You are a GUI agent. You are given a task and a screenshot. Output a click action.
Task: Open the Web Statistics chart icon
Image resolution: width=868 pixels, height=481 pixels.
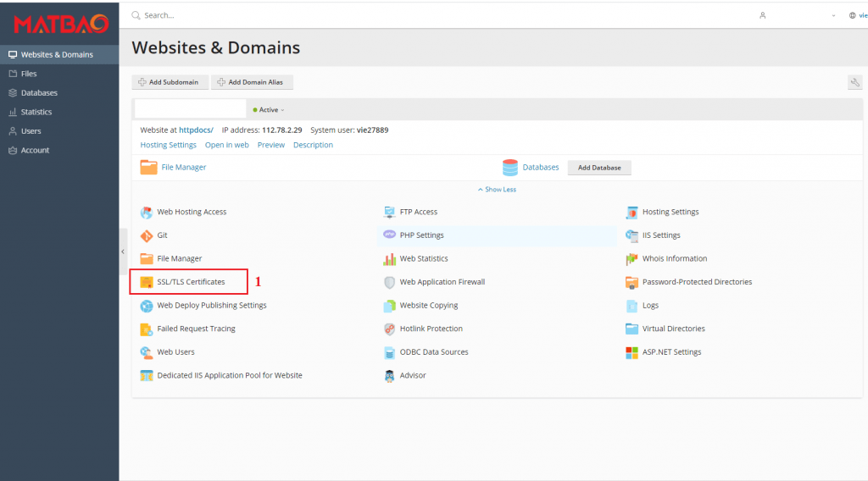(390, 259)
